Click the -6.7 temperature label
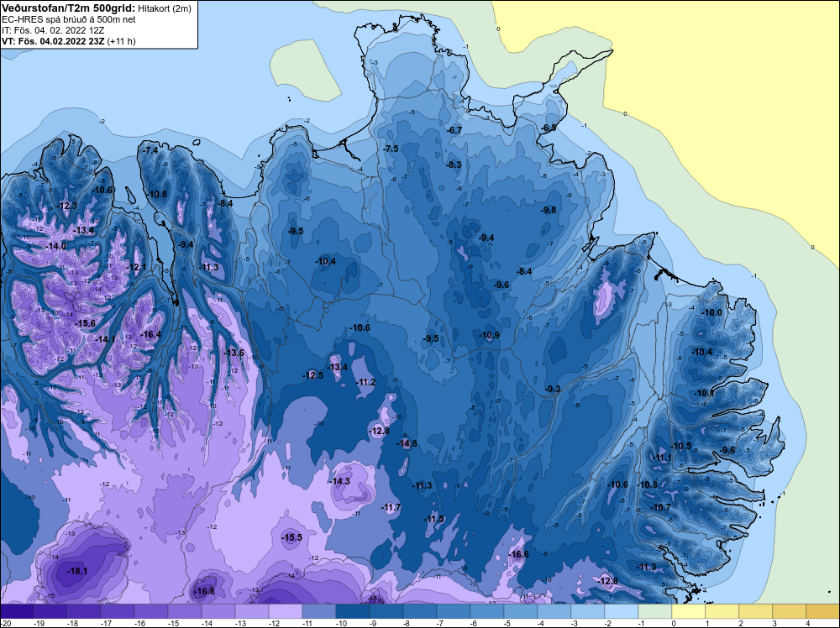Viewport: 840px width, 628px height. pyautogui.click(x=454, y=130)
